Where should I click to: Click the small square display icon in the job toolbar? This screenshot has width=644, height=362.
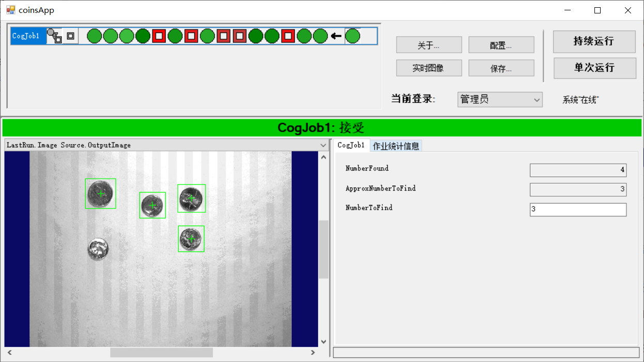pyautogui.click(x=70, y=36)
